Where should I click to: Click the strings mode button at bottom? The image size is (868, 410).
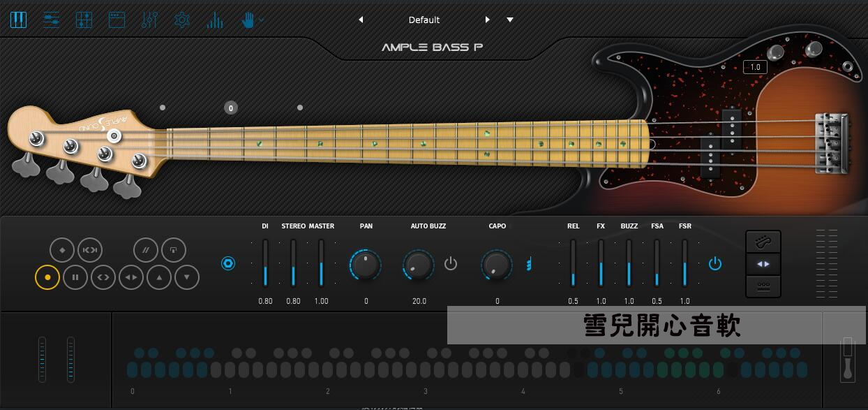click(x=763, y=286)
